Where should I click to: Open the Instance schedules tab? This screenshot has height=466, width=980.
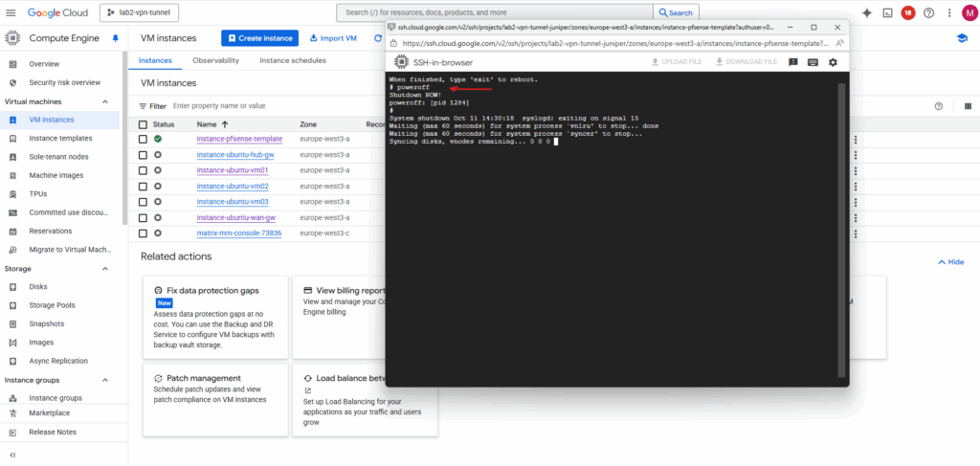point(293,60)
